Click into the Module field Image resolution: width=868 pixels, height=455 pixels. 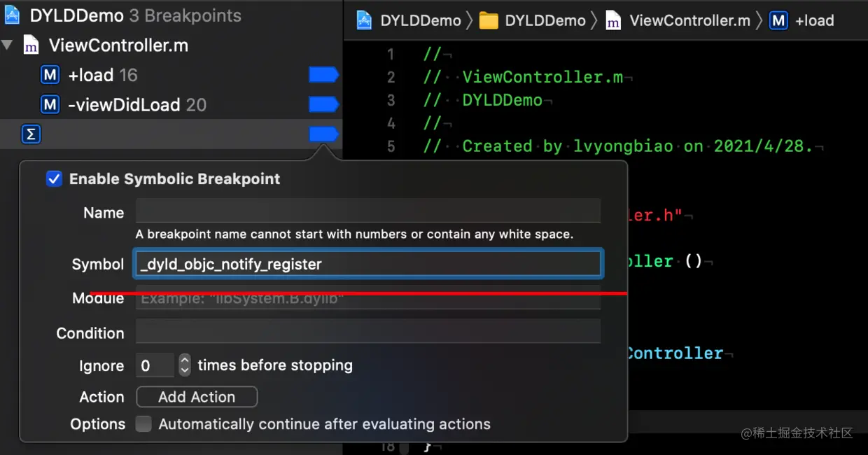click(x=368, y=298)
